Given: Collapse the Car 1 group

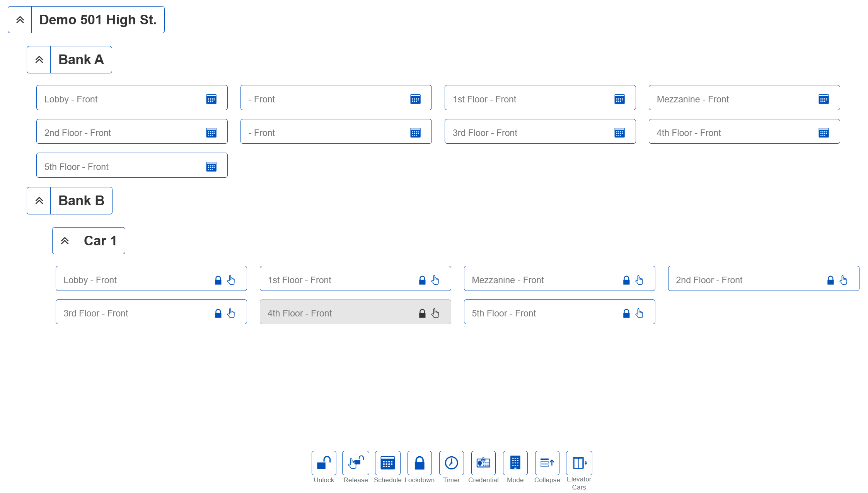Looking at the screenshot, I should [x=65, y=241].
